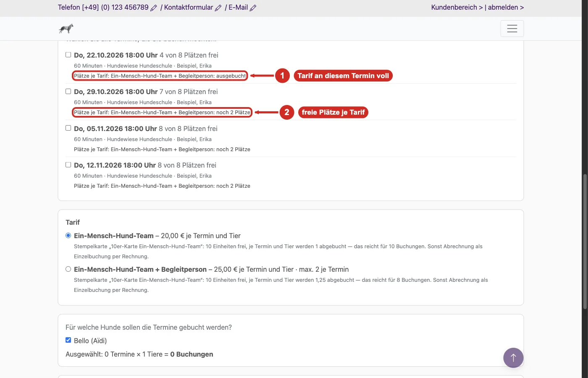The width and height of the screenshot is (588, 378).
Task: Click the edit pencil next to phone number
Action: [154, 8]
